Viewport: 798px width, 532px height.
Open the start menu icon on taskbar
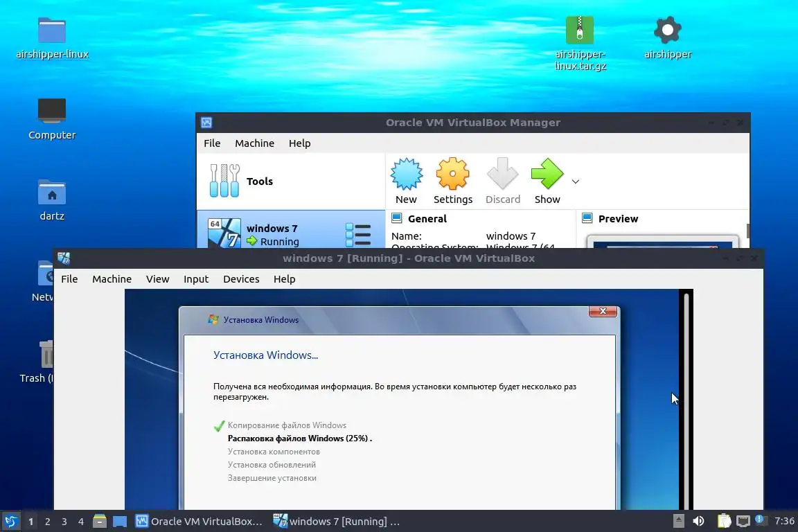click(10, 522)
